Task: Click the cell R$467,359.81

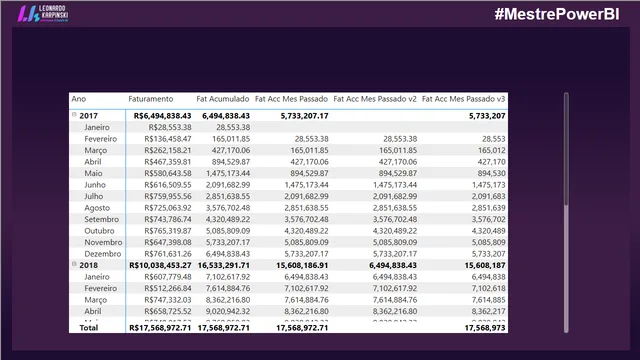Action: click(168, 162)
